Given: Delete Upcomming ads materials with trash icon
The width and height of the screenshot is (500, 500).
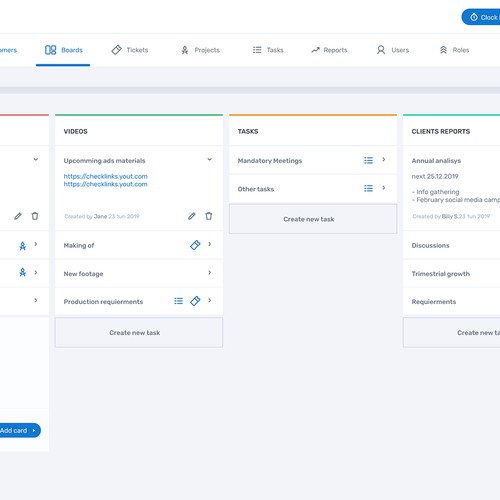Looking at the screenshot, I should coord(209,216).
